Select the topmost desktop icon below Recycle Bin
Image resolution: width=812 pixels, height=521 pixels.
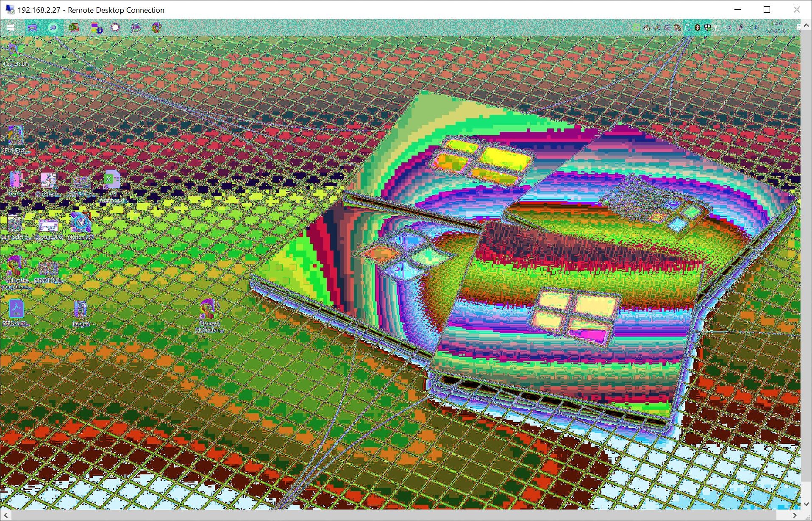pyautogui.click(x=15, y=139)
